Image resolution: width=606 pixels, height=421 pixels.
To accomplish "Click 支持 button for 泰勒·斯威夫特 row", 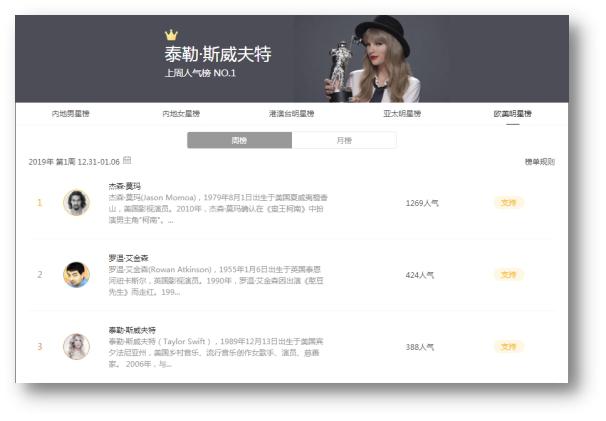I will (509, 347).
